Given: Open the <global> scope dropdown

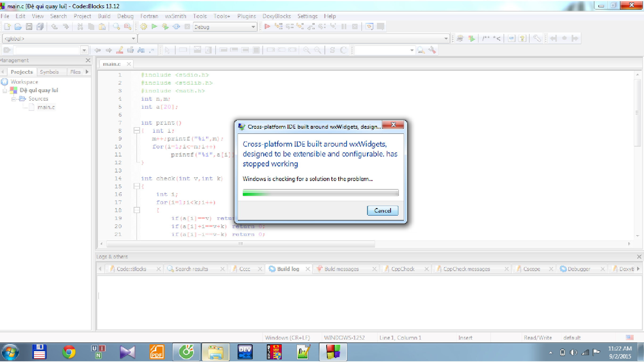Looking at the screenshot, I should 70,39.
